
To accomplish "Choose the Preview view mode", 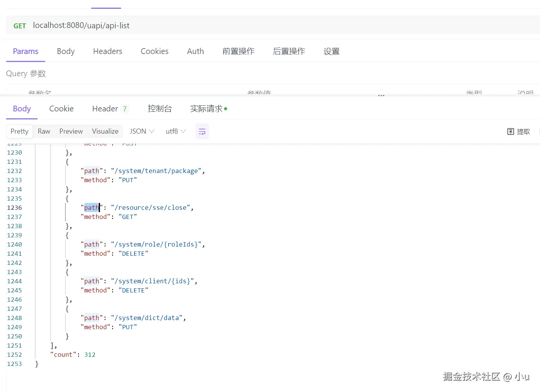I will pyautogui.click(x=71, y=131).
